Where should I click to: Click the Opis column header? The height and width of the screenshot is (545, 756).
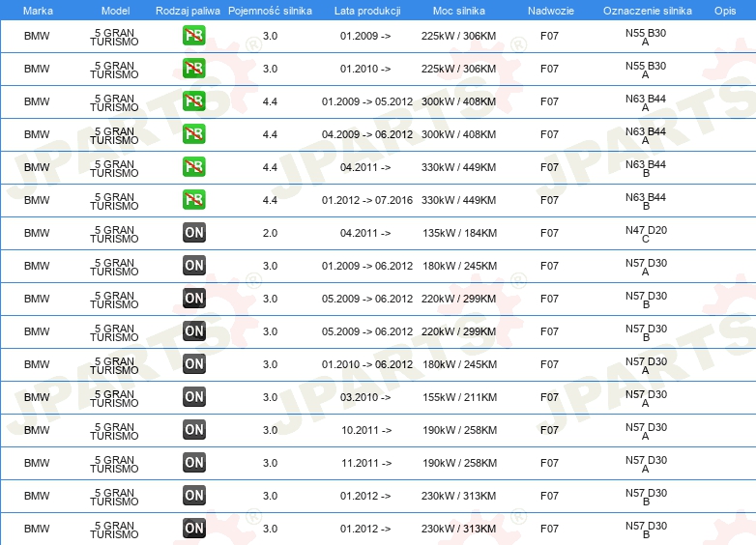tap(725, 11)
